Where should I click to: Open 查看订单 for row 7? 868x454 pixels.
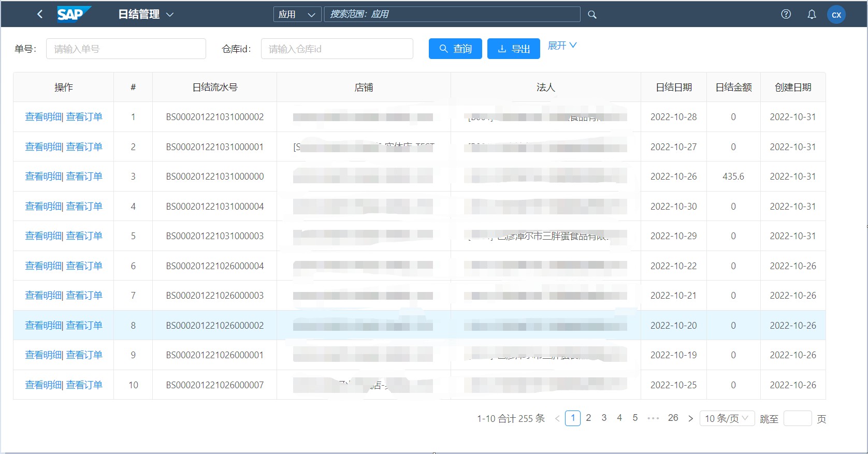[x=84, y=296]
